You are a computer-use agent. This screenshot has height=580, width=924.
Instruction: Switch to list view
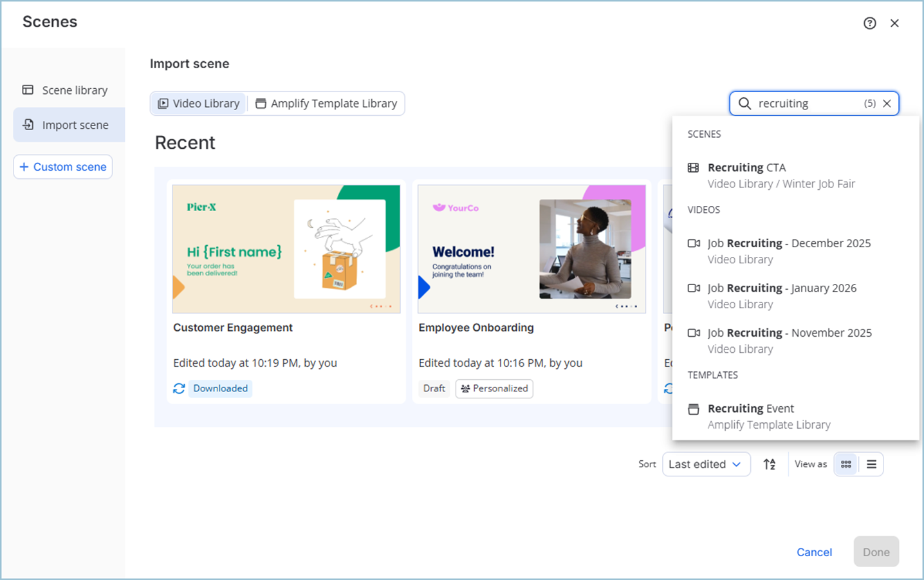[871, 464]
